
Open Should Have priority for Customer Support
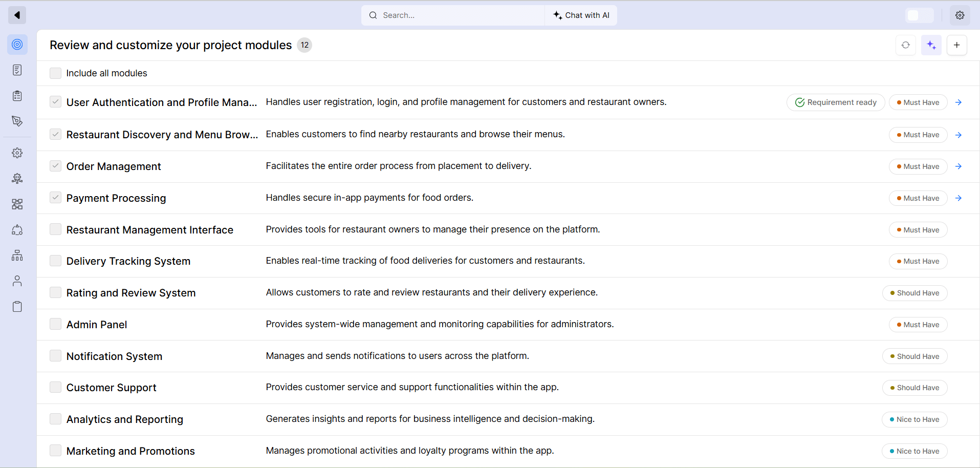coord(915,388)
